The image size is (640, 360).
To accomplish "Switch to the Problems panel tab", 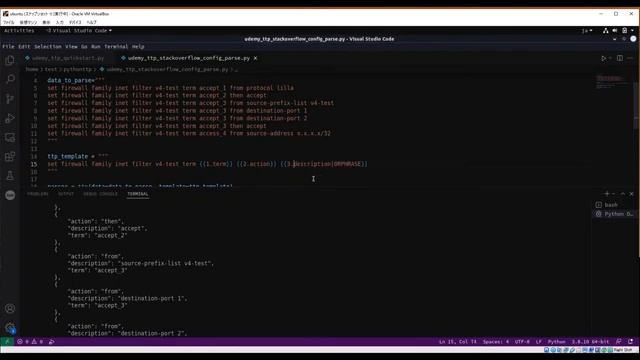I will tap(38, 194).
